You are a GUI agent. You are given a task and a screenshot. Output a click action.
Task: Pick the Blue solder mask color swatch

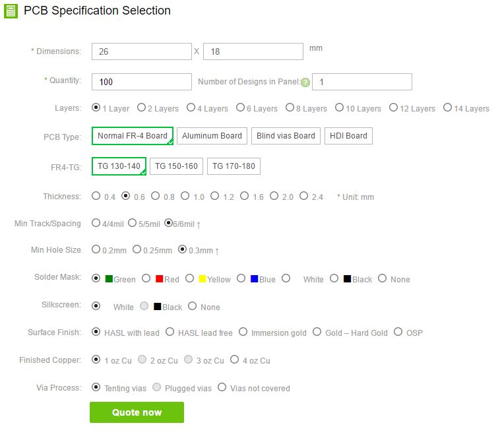click(254, 279)
